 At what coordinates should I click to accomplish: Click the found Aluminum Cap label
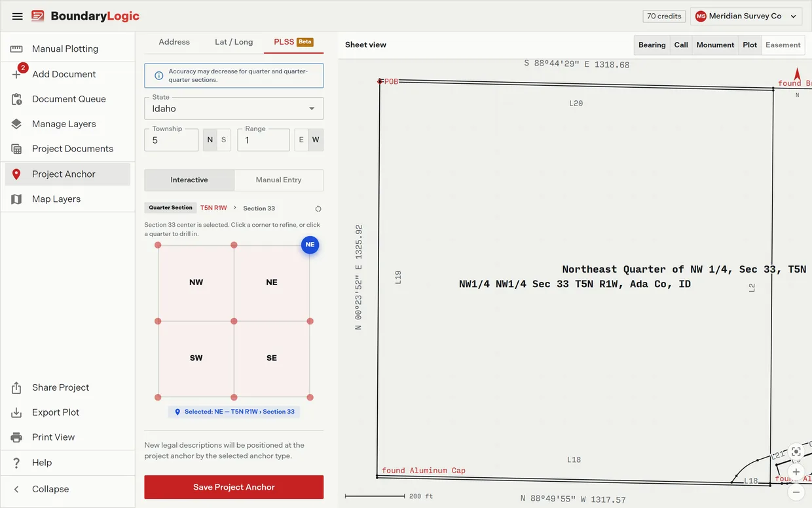(424, 470)
